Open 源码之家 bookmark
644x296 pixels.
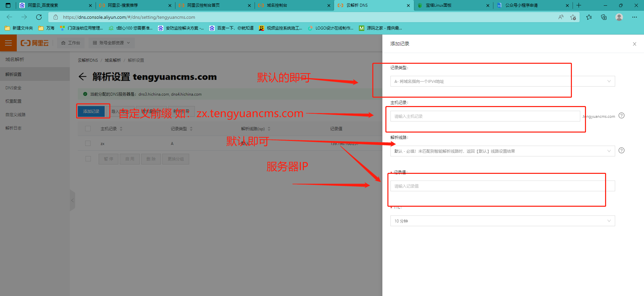(x=380, y=28)
